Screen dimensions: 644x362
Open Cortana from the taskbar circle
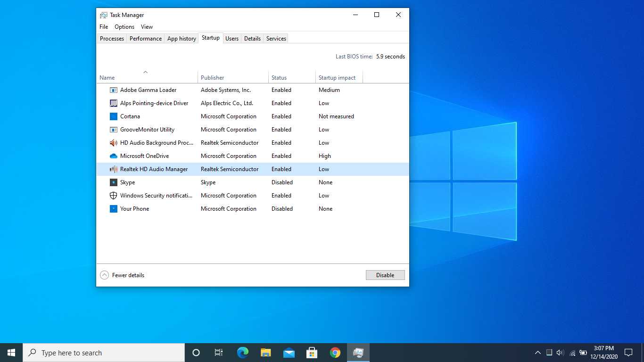coord(196,353)
